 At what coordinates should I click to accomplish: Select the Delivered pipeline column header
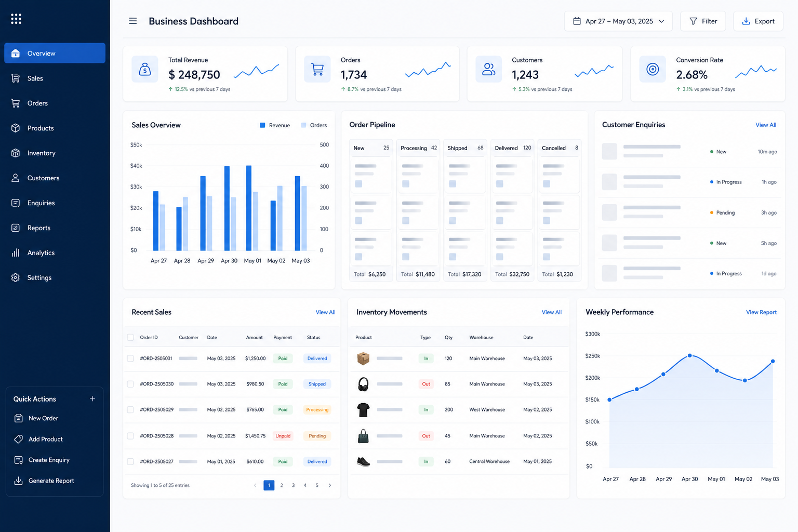pos(512,148)
